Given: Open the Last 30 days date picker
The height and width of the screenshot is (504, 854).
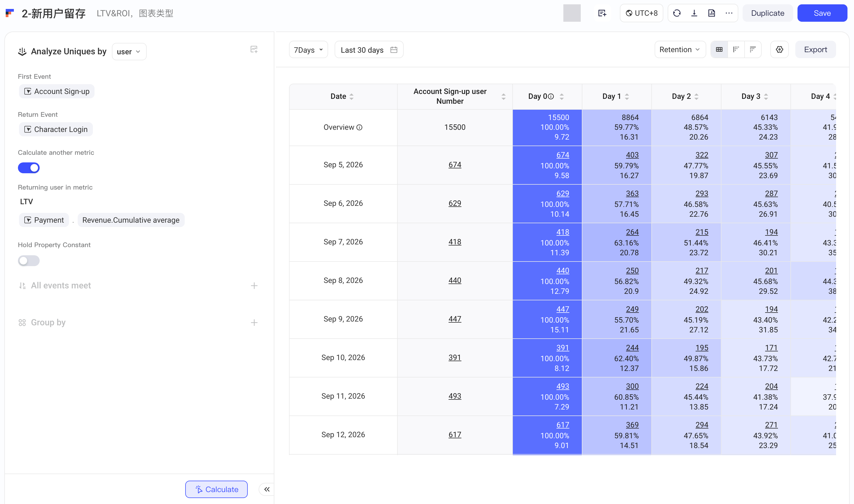Looking at the screenshot, I should tap(369, 50).
